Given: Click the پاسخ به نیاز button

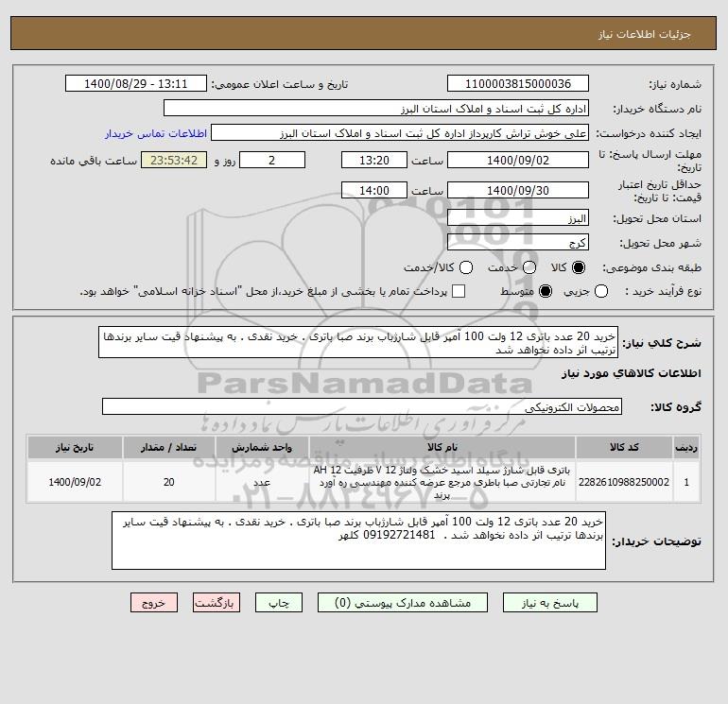Looking at the screenshot, I should (549, 603).
